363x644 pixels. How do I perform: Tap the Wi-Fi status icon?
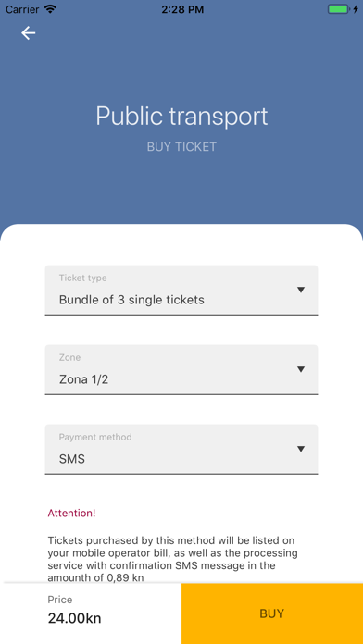point(51,9)
